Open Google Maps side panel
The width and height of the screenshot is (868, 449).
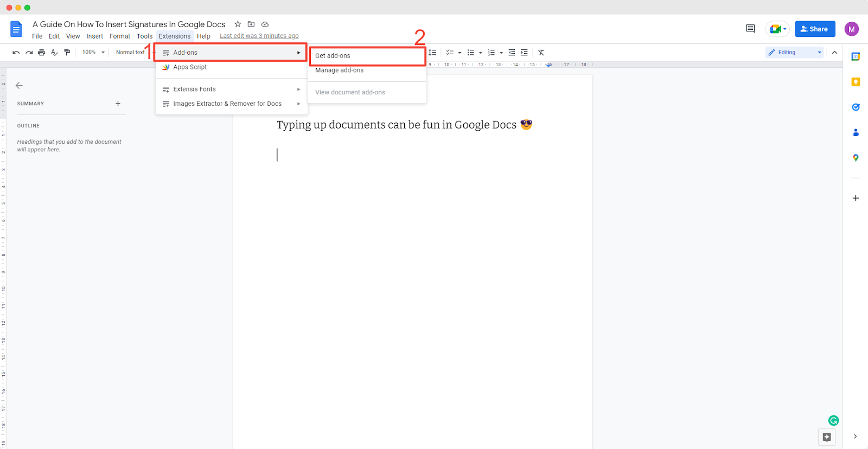[x=856, y=158]
